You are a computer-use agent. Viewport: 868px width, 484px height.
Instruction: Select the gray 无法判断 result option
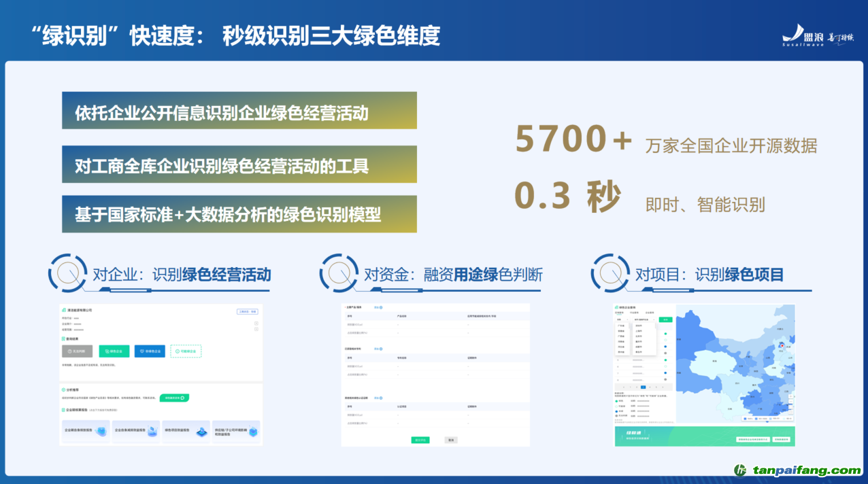(x=77, y=351)
